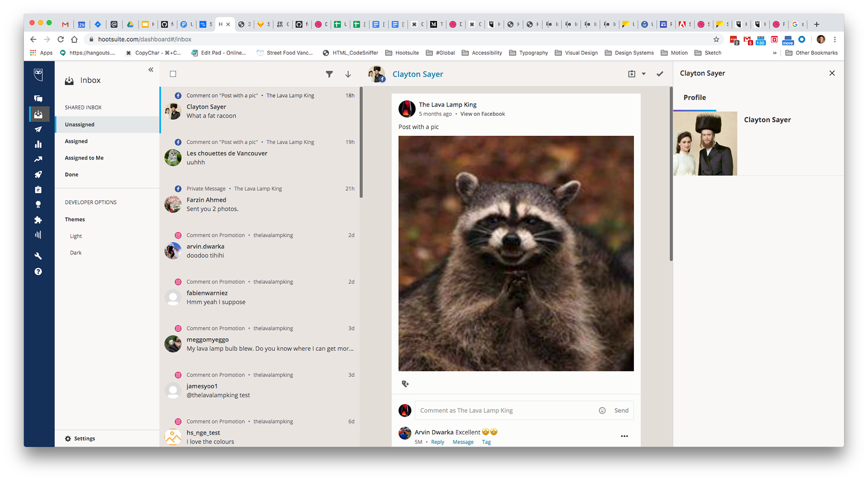868x481 pixels.
Task: Open App Directory puzzle piece icon
Action: (x=38, y=220)
